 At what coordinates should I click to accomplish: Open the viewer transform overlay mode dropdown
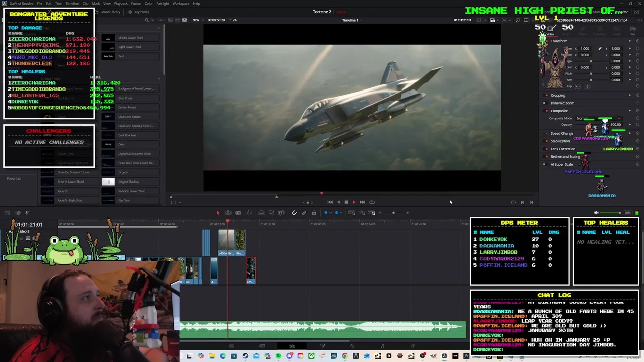point(179,202)
